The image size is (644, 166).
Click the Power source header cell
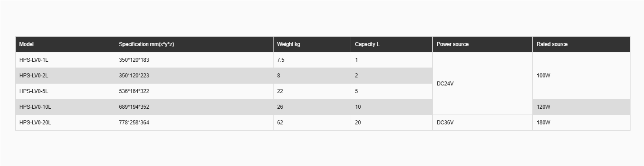[483, 44]
